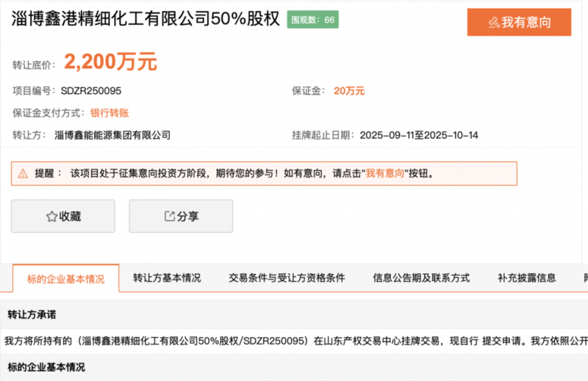Viewport: 588px width, 381px height.
Task: Click the 标的企业基本情况 section heading at bottom
Action: pyautogui.click(x=46, y=367)
